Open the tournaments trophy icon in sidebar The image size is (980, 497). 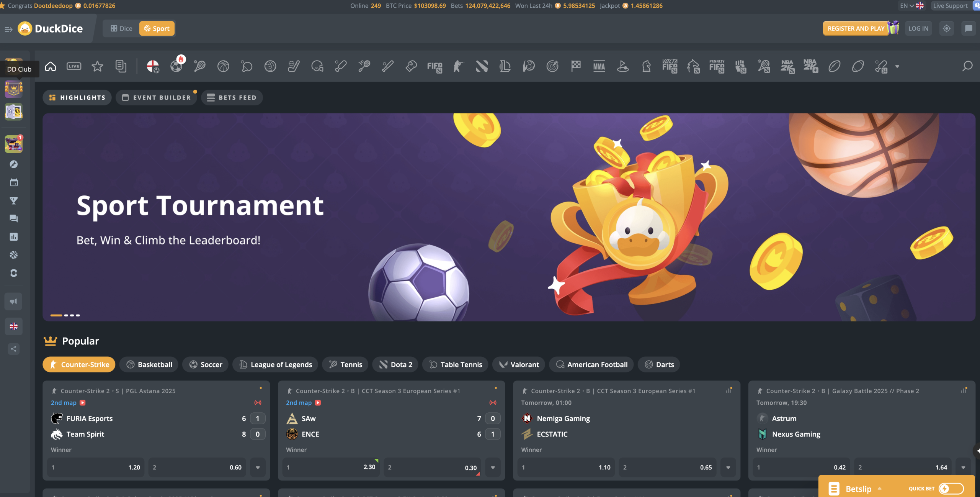pyautogui.click(x=14, y=200)
